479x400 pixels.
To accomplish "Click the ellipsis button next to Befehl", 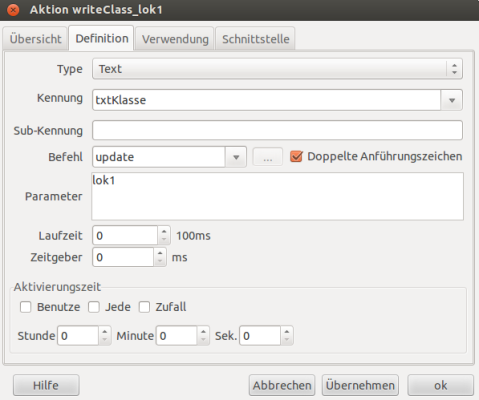I will point(268,157).
